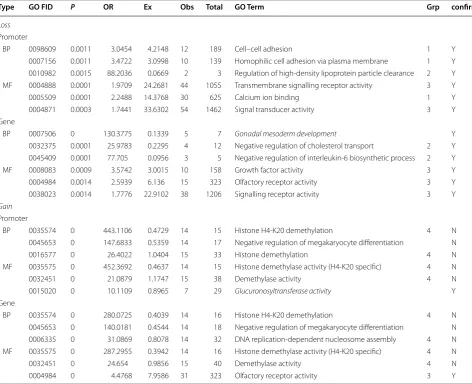Select GO FID cell '0016577'
472x384 pixels.
(42, 255)
